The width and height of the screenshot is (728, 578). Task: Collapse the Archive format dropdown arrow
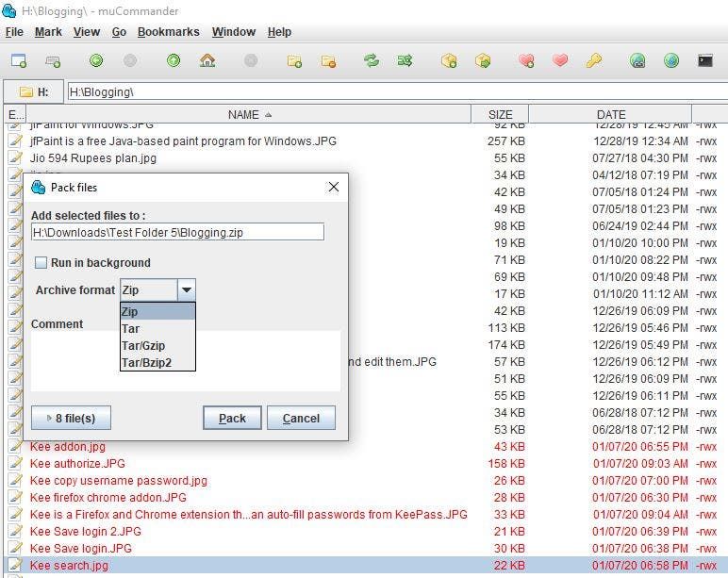click(186, 290)
